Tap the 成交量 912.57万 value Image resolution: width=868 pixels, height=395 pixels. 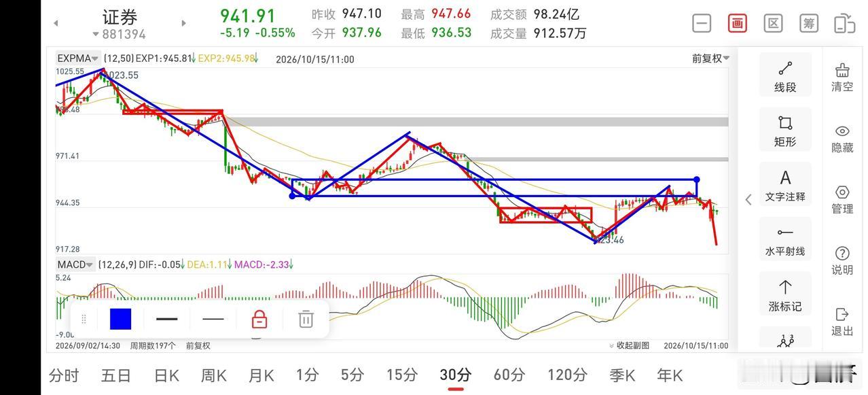coord(560,32)
